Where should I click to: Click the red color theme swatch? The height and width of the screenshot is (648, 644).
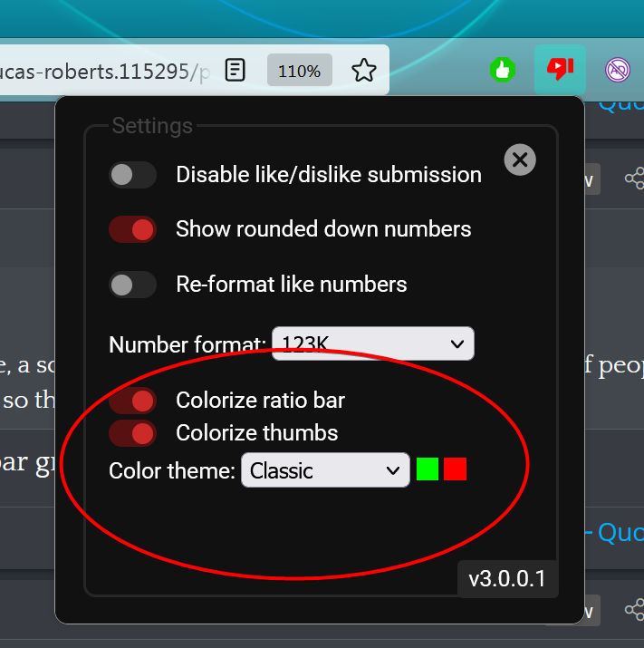pos(455,469)
